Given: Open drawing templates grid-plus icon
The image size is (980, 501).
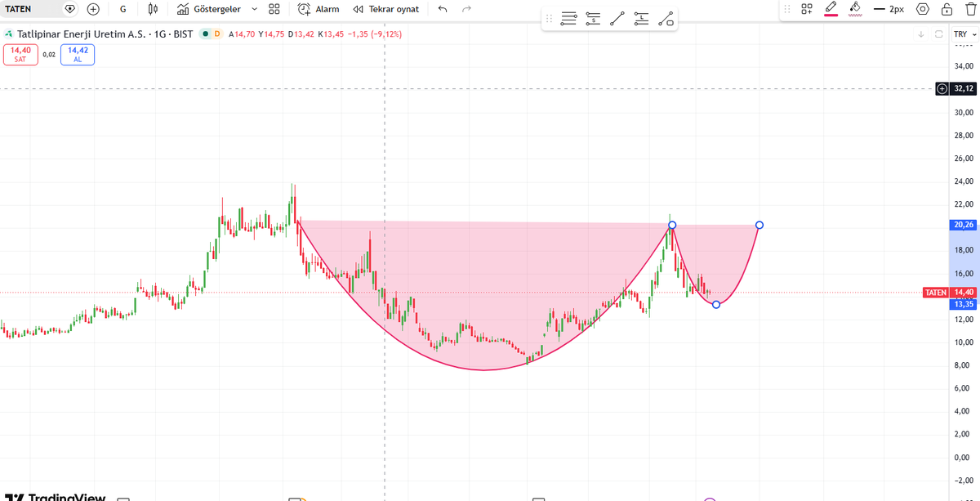Looking at the screenshot, I should (807, 9).
